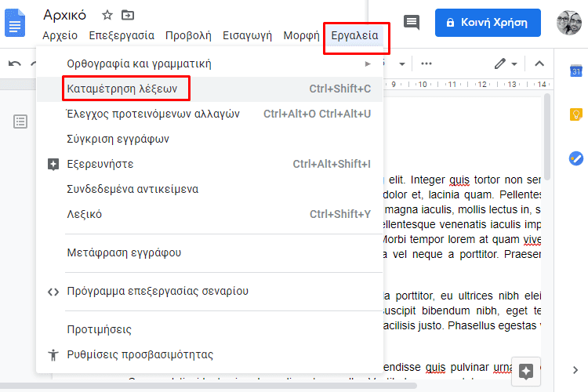Undo the last action
This screenshot has height=392, width=588.
(x=15, y=64)
